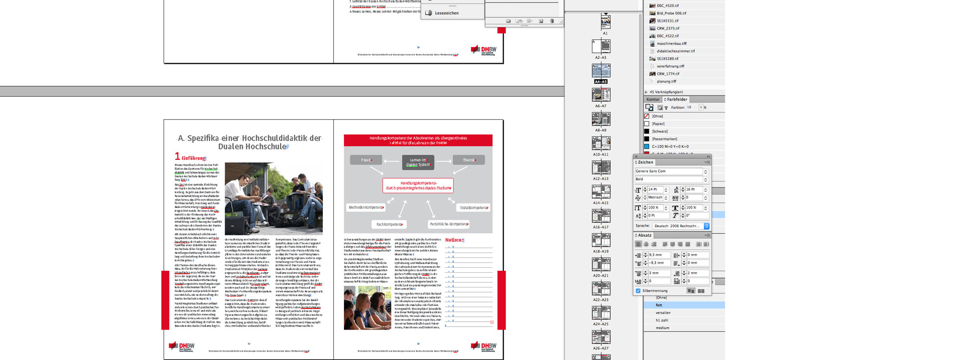Click the Einführung heading on the page
The image size is (980, 360).
tap(194, 158)
